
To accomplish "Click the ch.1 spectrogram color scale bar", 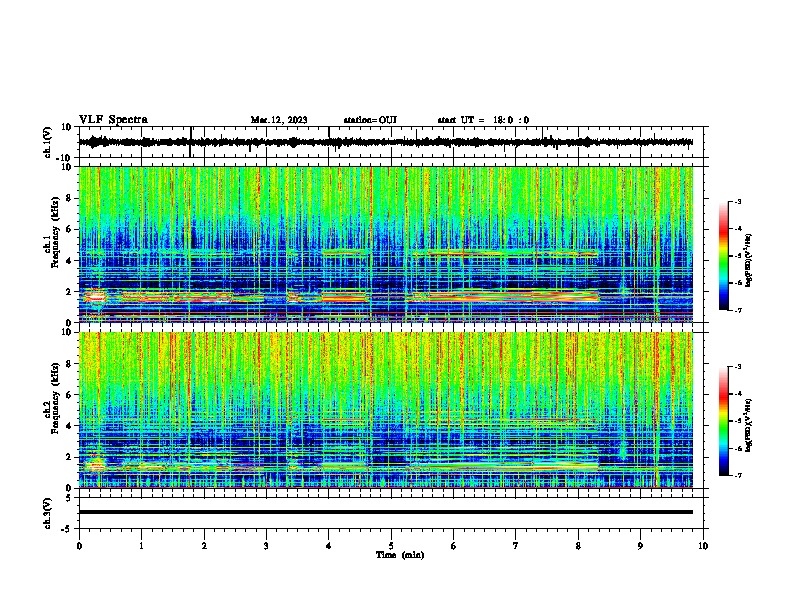I will pyautogui.click(x=724, y=256).
